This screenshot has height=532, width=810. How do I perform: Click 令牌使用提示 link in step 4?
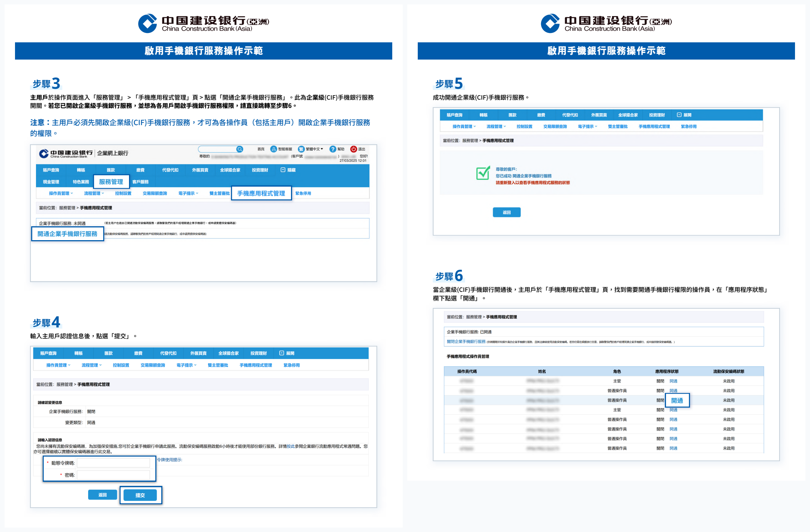(x=169, y=460)
